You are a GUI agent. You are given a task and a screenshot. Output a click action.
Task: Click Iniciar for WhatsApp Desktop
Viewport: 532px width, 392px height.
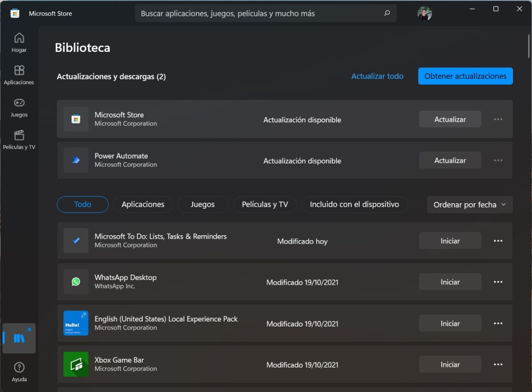450,282
